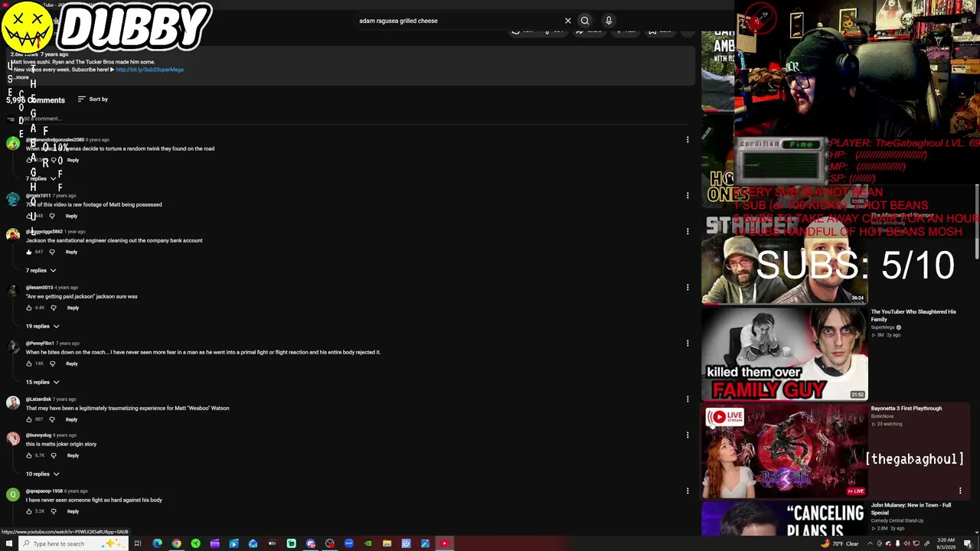Switch to Google Chrome in the taskbar
The height and width of the screenshot is (551, 980).
pyautogui.click(x=176, y=543)
